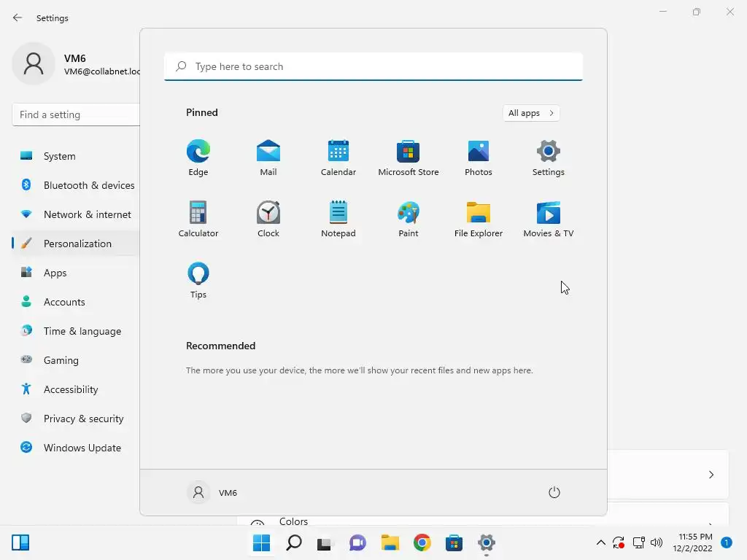Click the VM6 profile picture in Settings
Image resolution: width=747 pixels, height=560 pixels.
point(34,63)
